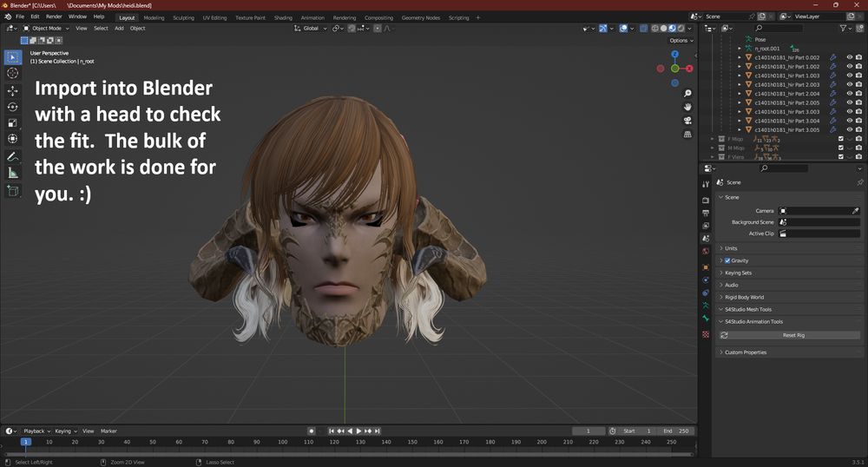The image size is (868, 467).
Task: Click the End frame field showing 250
Action: tap(676, 431)
